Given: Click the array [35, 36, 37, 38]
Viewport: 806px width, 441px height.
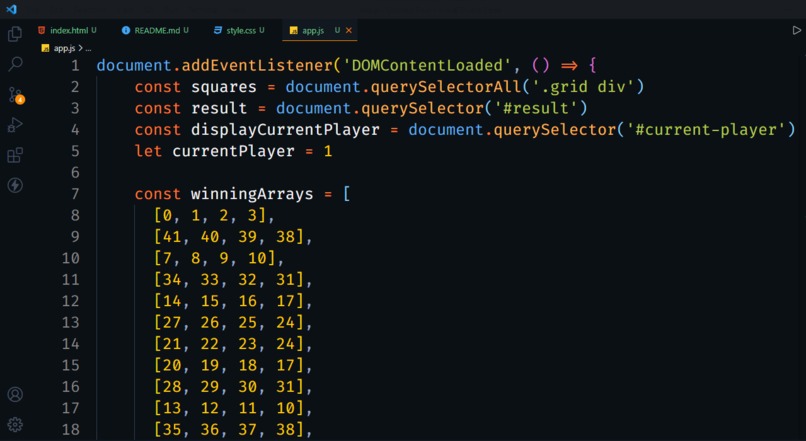Looking at the screenshot, I should point(229,430).
